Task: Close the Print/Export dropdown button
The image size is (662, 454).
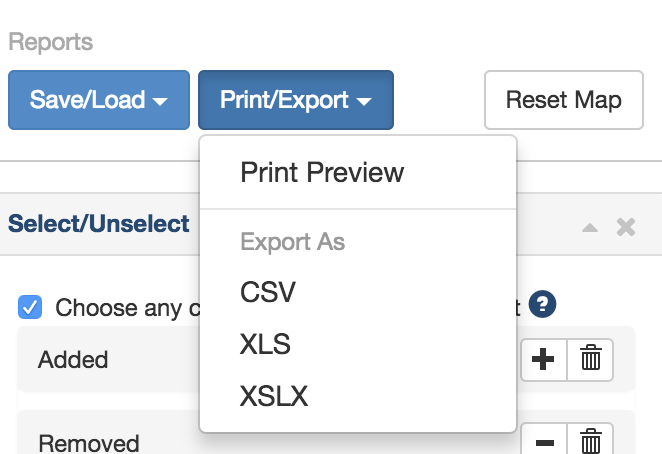Action: tap(295, 100)
